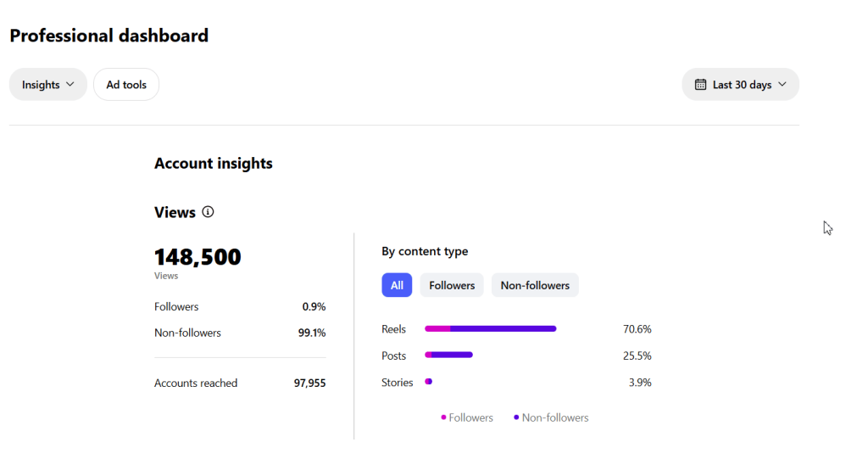Open the Last 30 days dropdown

click(741, 85)
